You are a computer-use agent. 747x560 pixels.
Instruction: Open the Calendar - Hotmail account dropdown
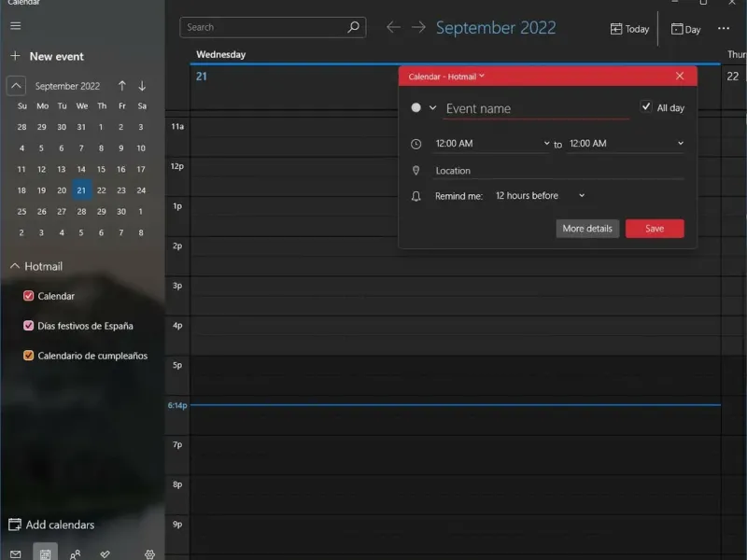click(x=446, y=77)
